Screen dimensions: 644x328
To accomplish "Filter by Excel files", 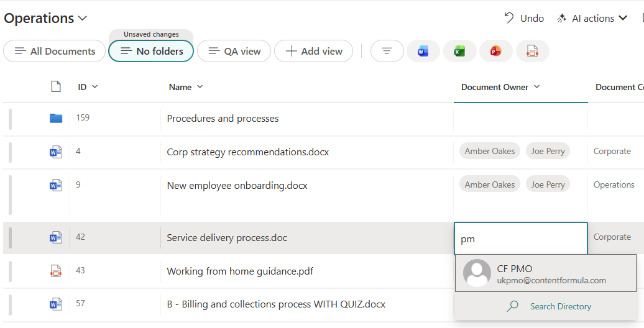I will pyautogui.click(x=459, y=52).
